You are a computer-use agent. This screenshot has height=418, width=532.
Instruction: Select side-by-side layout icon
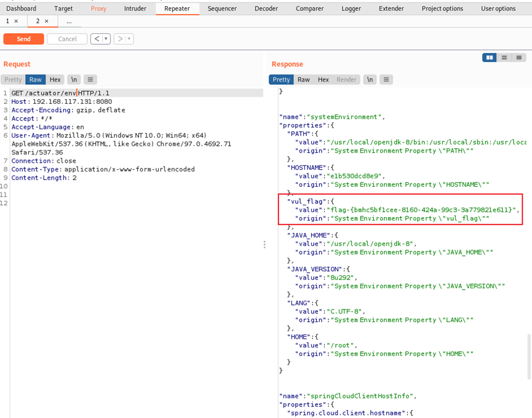[x=489, y=58]
